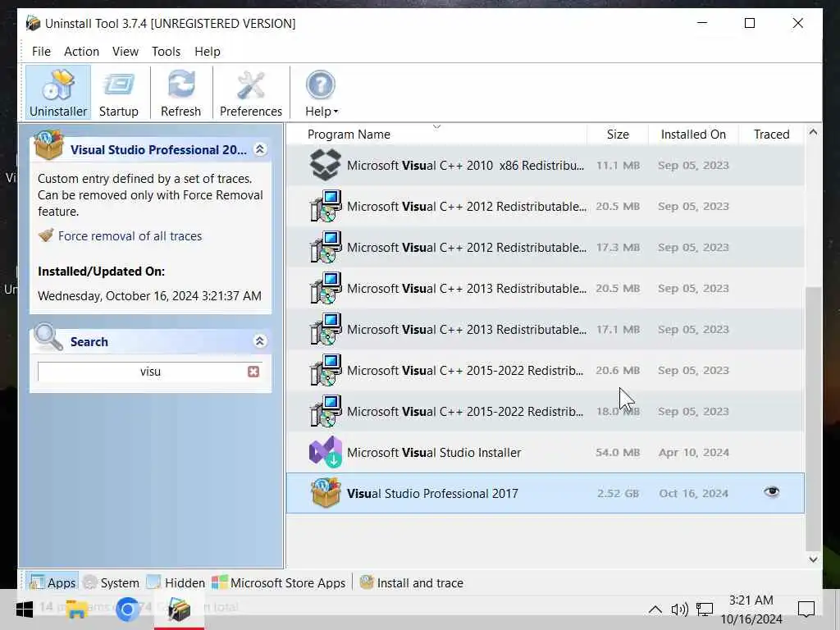Open the Windows Start menu

(x=24, y=609)
